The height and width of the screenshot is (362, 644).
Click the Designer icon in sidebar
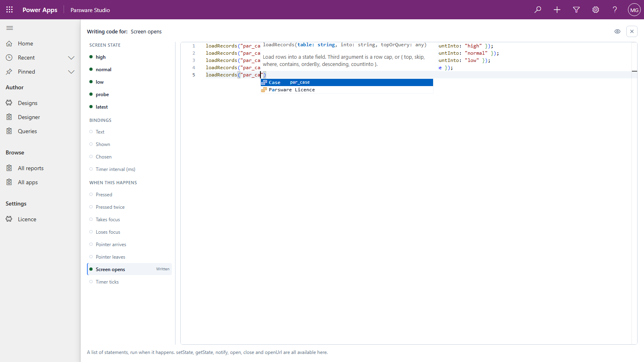(9, 117)
